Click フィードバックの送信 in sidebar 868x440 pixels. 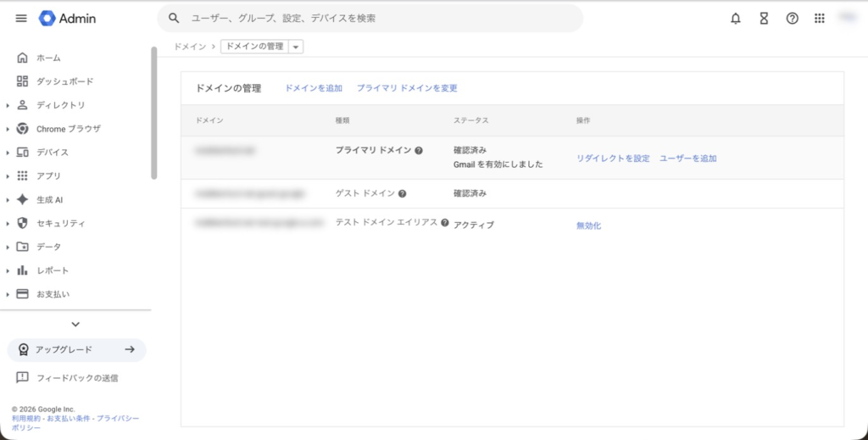pyautogui.click(x=77, y=378)
